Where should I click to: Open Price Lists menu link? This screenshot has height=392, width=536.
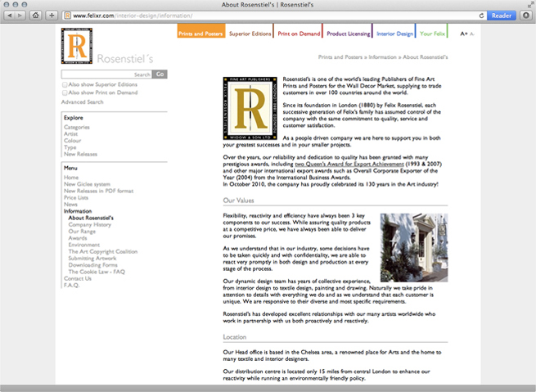click(76, 197)
